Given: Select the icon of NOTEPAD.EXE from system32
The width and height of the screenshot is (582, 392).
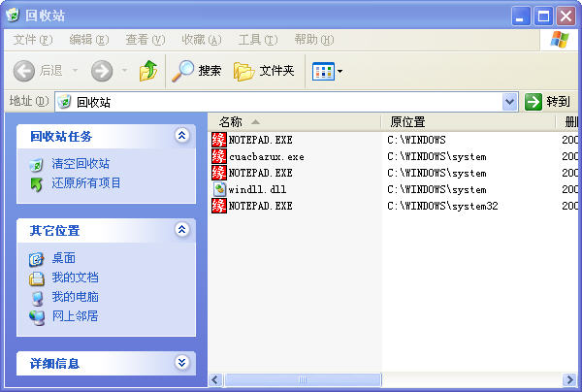Looking at the screenshot, I should (219, 206).
